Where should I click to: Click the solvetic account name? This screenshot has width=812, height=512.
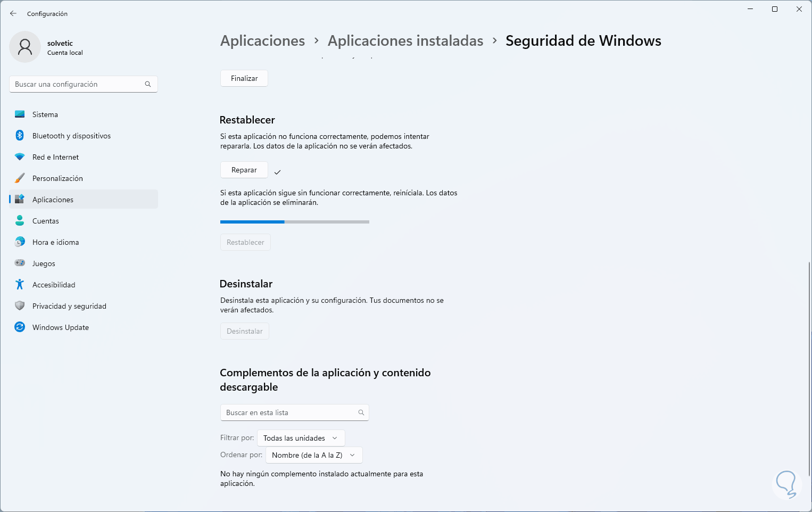60,43
